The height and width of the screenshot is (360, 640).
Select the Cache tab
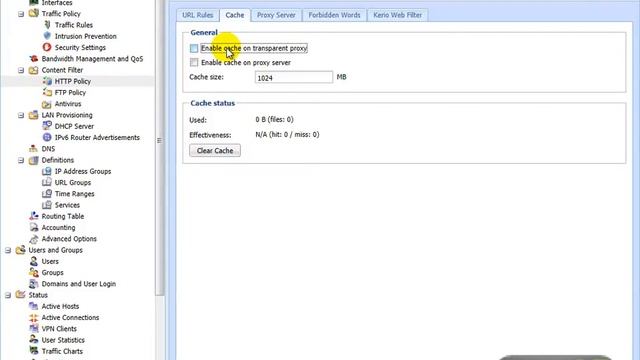pyautogui.click(x=235, y=15)
